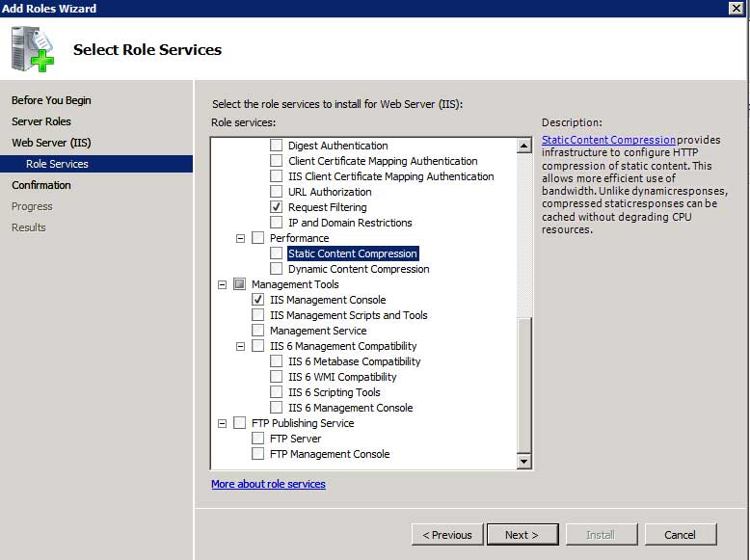
Task: Tick IIS 6 Management Console checkbox
Action: click(x=276, y=408)
